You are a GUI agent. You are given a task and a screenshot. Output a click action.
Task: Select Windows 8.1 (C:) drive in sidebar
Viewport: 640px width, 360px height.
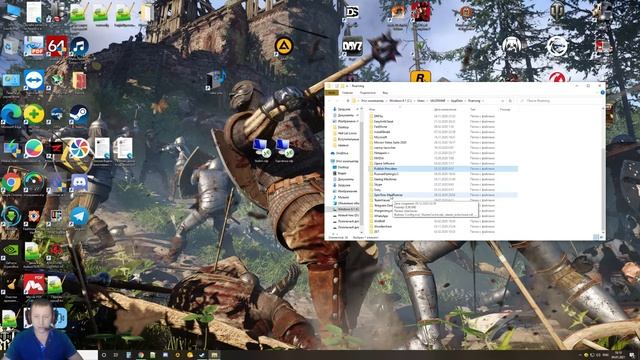click(x=345, y=209)
